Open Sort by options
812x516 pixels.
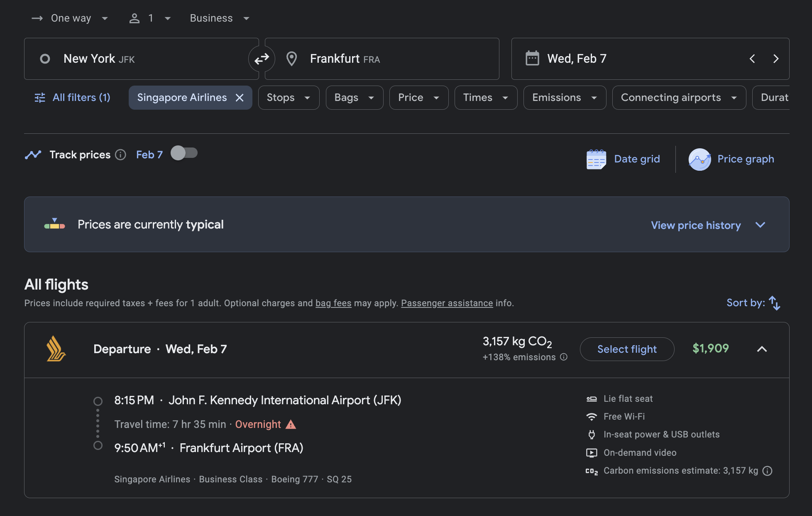pos(753,303)
